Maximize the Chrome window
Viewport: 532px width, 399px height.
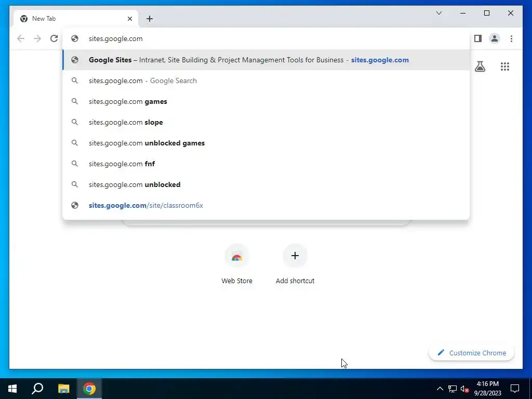tap(486, 13)
